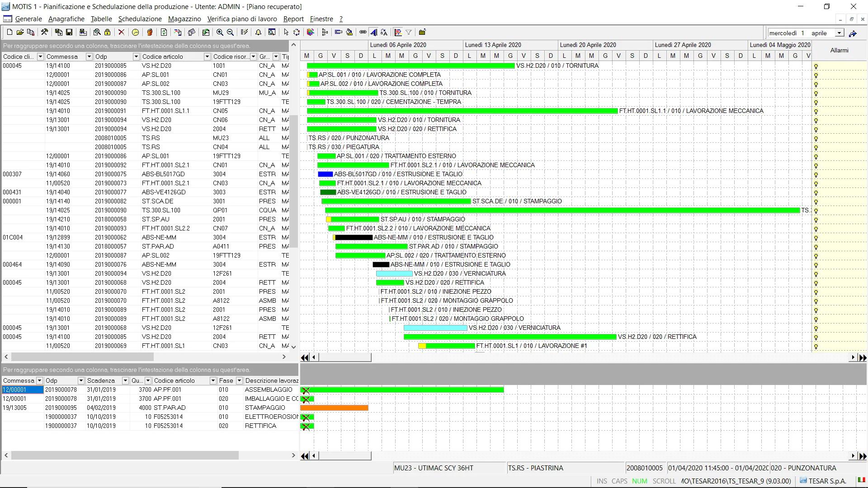The image size is (868, 488).
Task: Click alarm bulb on first Gantt row
Action: click(816, 66)
